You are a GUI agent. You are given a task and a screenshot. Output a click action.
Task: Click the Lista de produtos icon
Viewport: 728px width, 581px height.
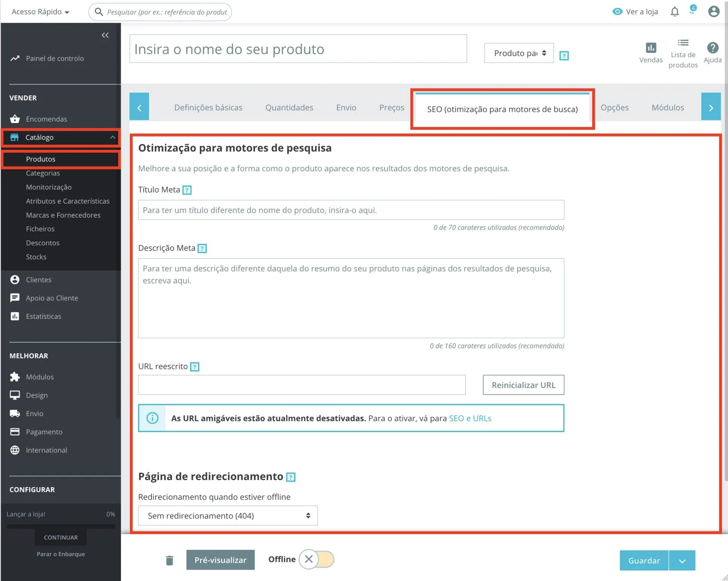(683, 43)
